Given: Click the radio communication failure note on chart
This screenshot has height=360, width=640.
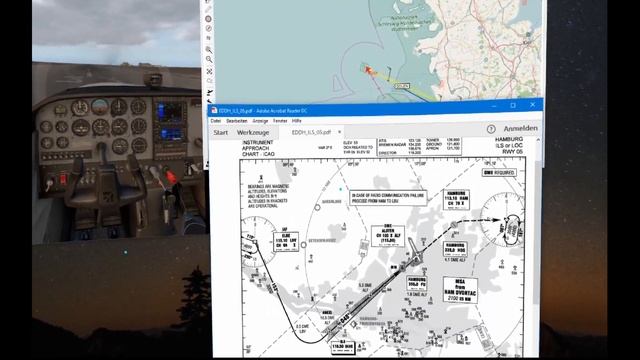Looking at the screenshot, I should pos(388,198).
